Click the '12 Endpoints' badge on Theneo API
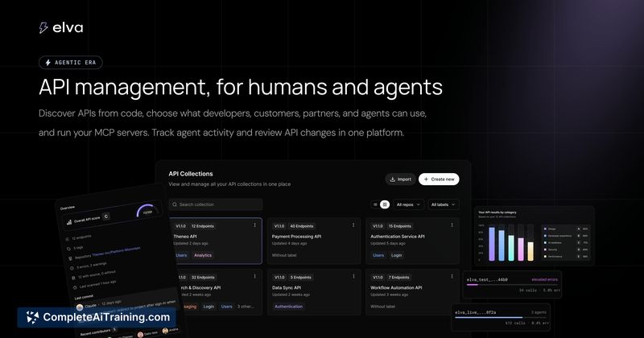The image size is (644, 338). 203,226
